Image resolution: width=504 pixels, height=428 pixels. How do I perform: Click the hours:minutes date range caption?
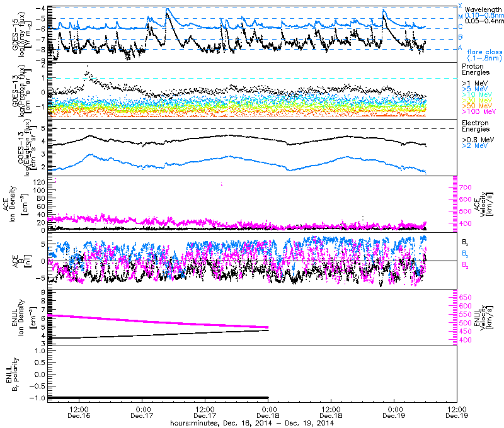coord(252,423)
